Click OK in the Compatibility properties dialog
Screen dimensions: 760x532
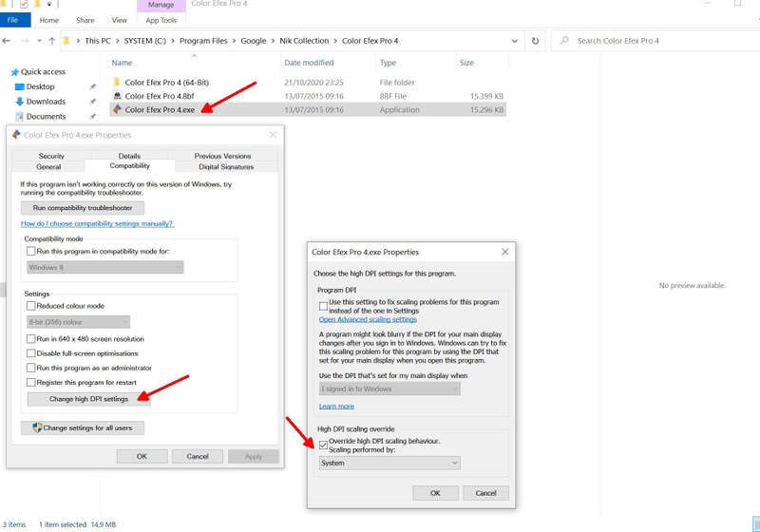coord(142,456)
